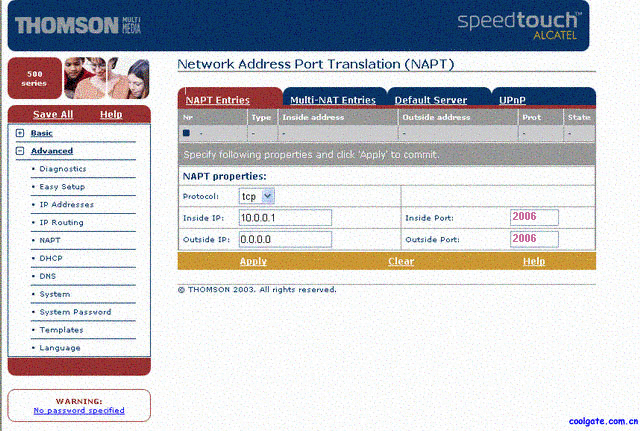
Task: Click the 500 series family photo
Action: coord(106,78)
